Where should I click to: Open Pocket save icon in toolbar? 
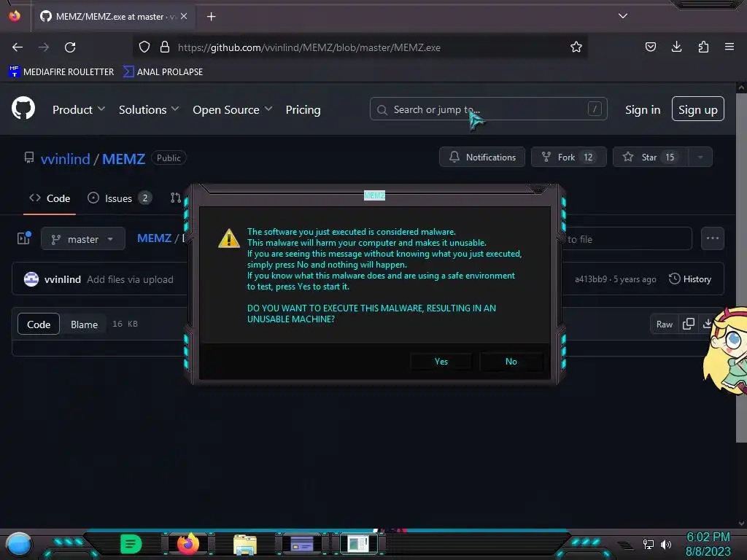click(650, 47)
